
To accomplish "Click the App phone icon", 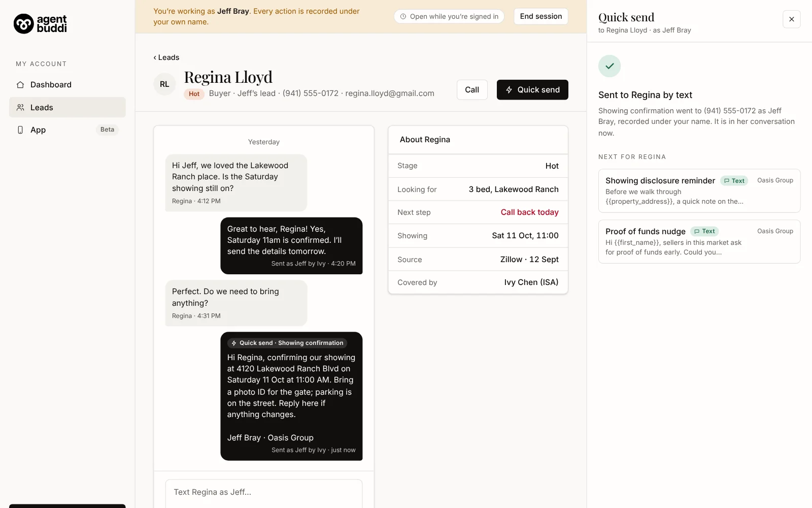I will [x=20, y=130].
